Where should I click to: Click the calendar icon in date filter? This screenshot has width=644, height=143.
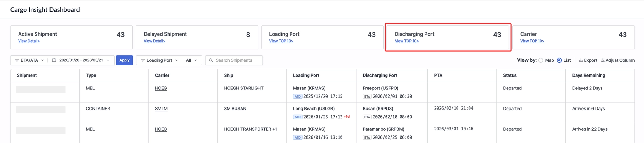coord(54,60)
